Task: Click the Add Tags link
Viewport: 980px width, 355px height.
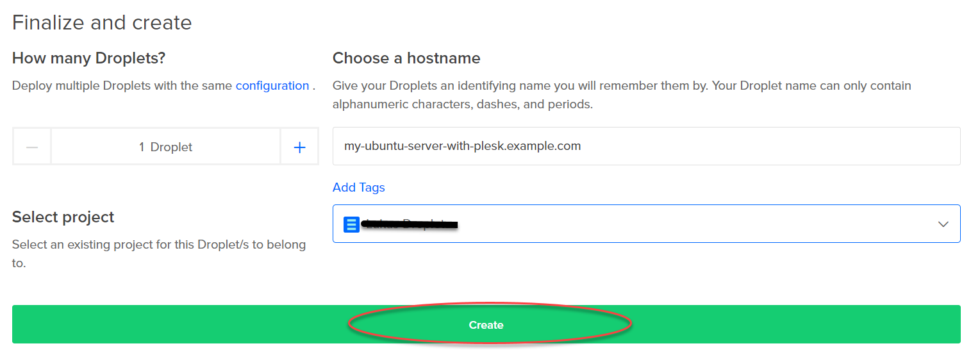Action: (358, 188)
